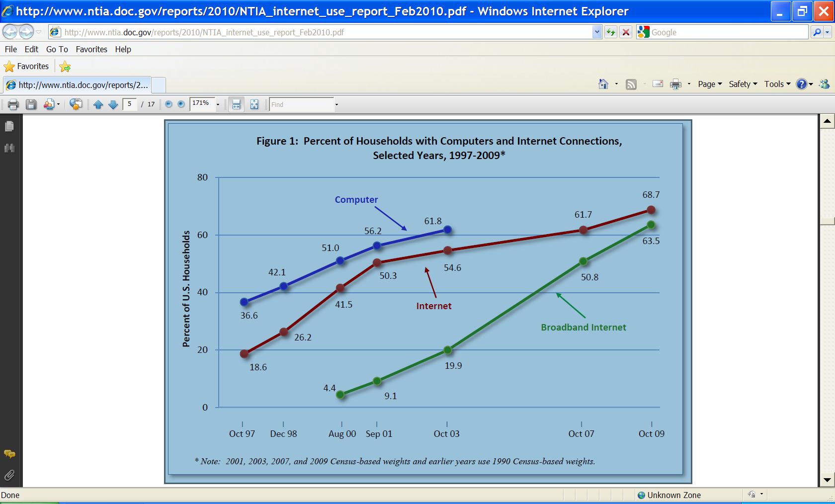
Task: Open the File menu
Action: pos(11,49)
